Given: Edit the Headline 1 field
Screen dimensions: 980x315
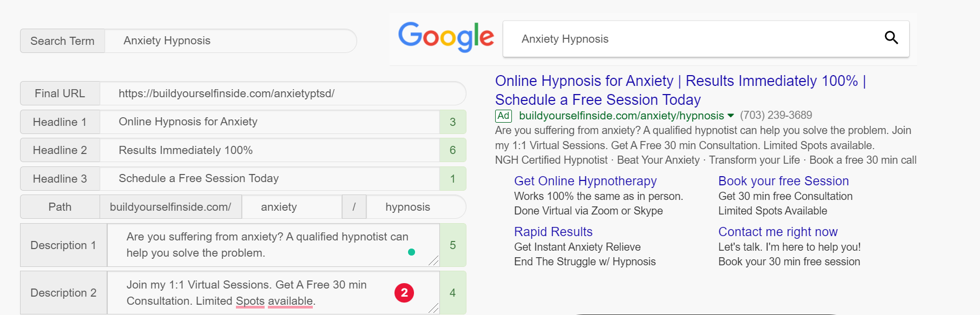Looking at the screenshot, I should click(x=269, y=122).
